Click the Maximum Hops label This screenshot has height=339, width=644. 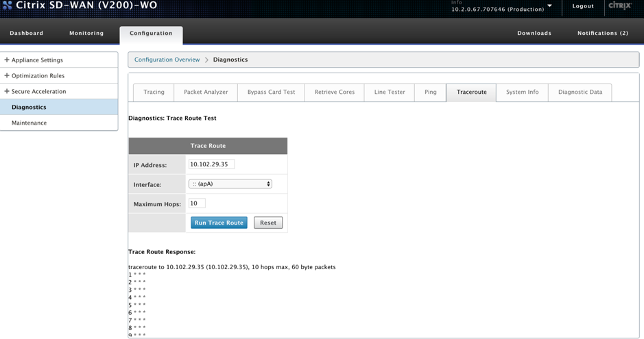157,204
